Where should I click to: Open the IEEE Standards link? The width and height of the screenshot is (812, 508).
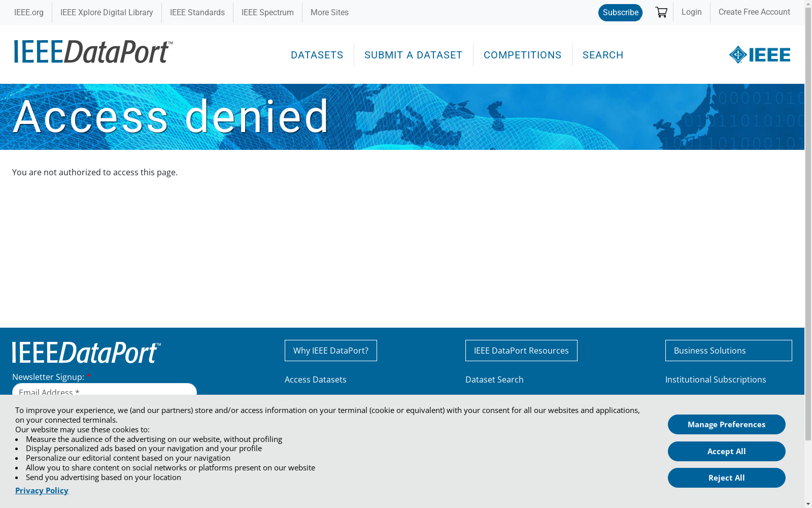point(197,12)
